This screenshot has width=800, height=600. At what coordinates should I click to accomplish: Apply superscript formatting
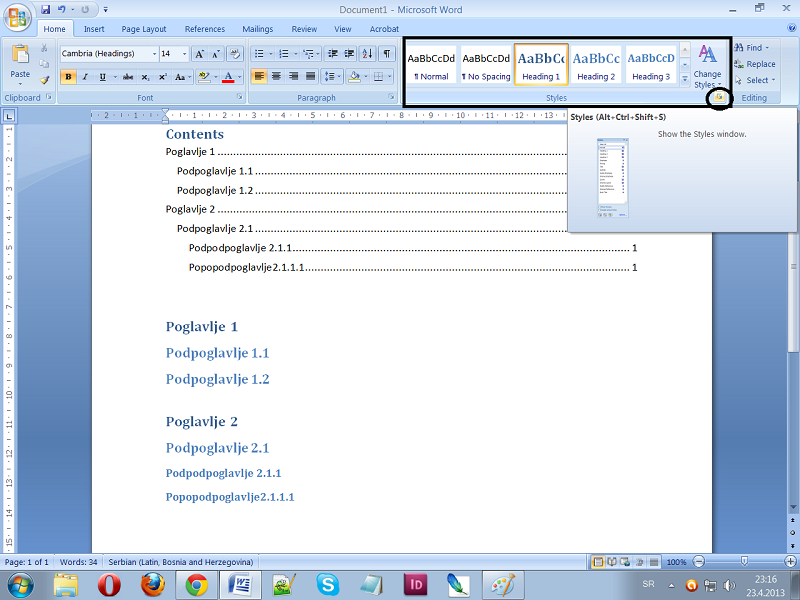pos(162,77)
